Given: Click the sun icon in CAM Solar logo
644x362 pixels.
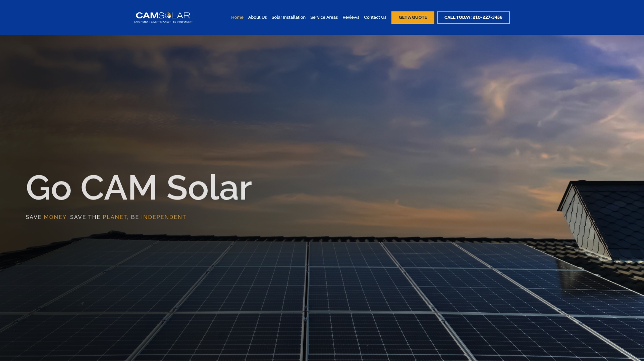Looking at the screenshot, I should 168,15.
